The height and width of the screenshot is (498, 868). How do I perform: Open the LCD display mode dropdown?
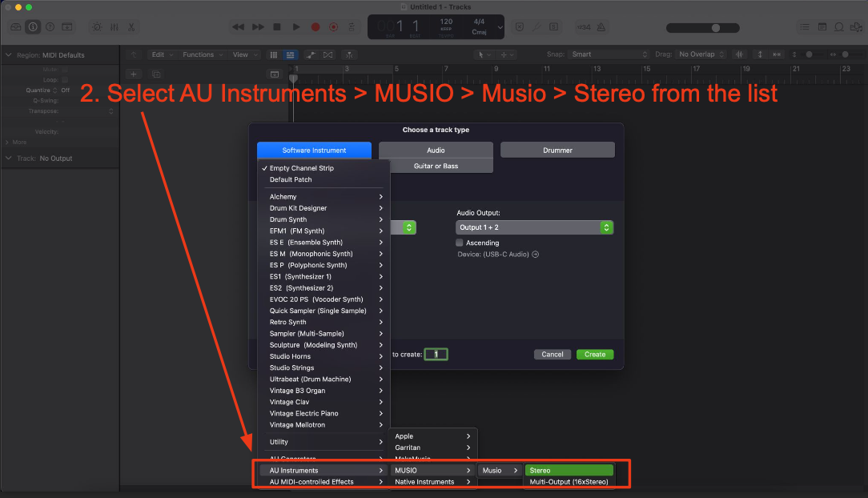500,26
